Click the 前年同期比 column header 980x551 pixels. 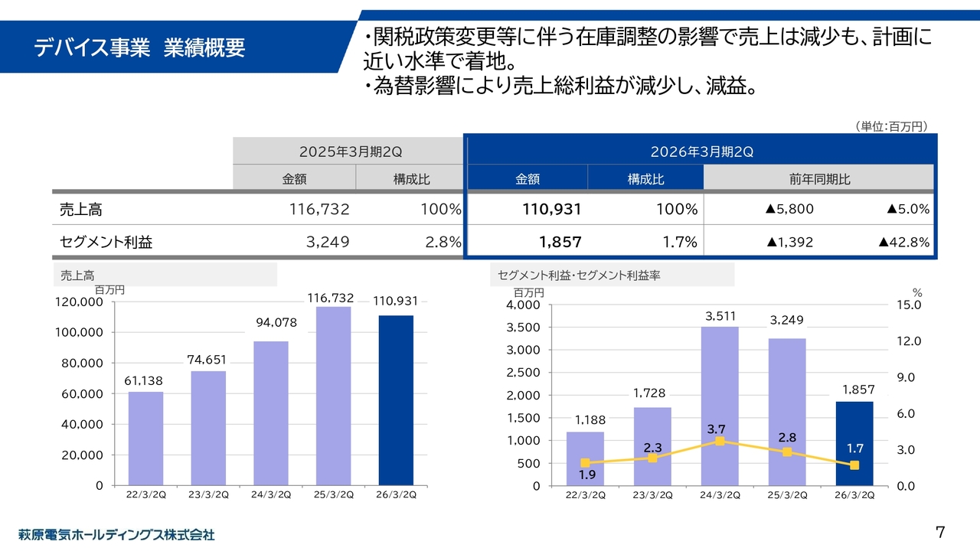pyautogui.click(x=819, y=180)
